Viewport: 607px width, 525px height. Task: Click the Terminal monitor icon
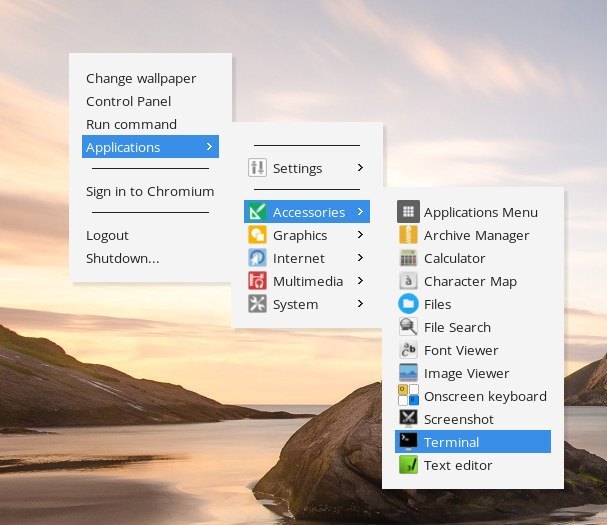[x=408, y=442]
